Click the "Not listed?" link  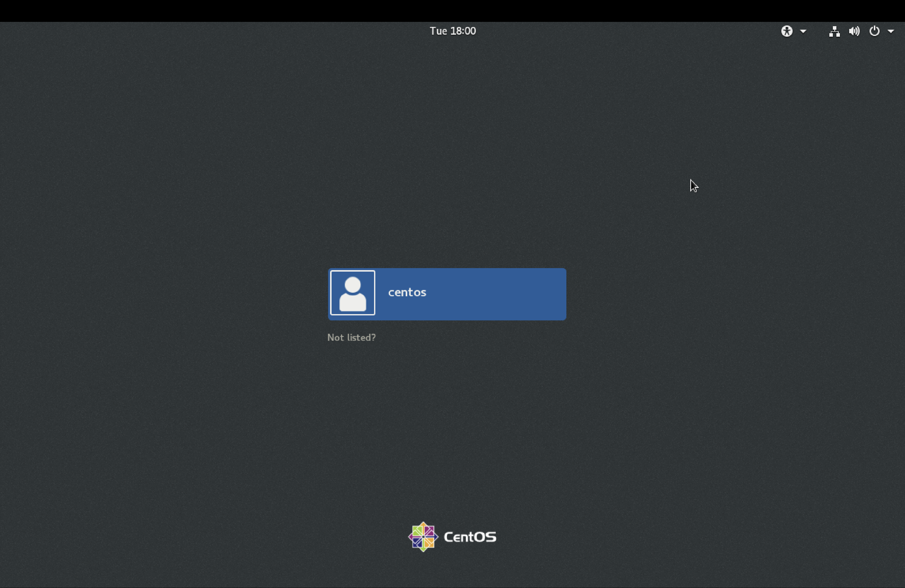[351, 337]
